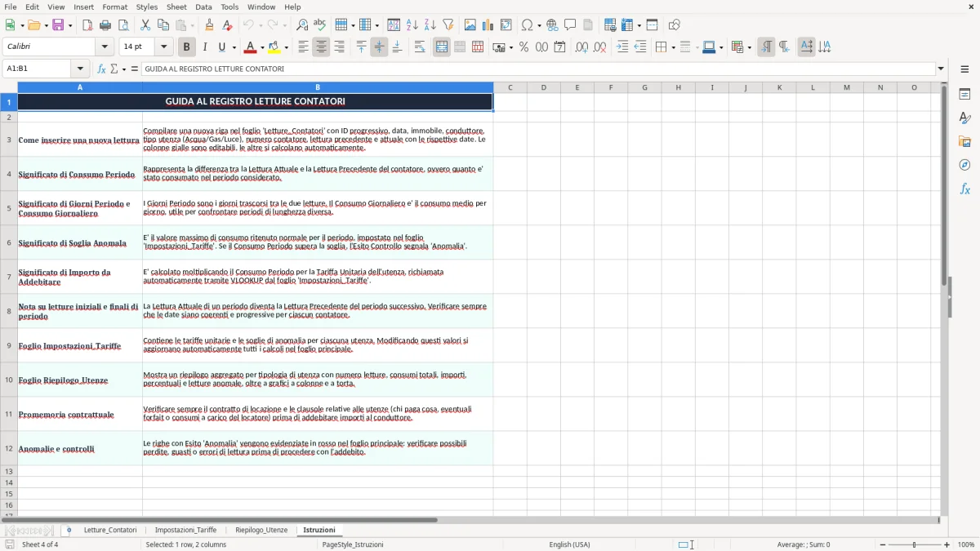Insert an image via toolbar icon

[x=471, y=25]
